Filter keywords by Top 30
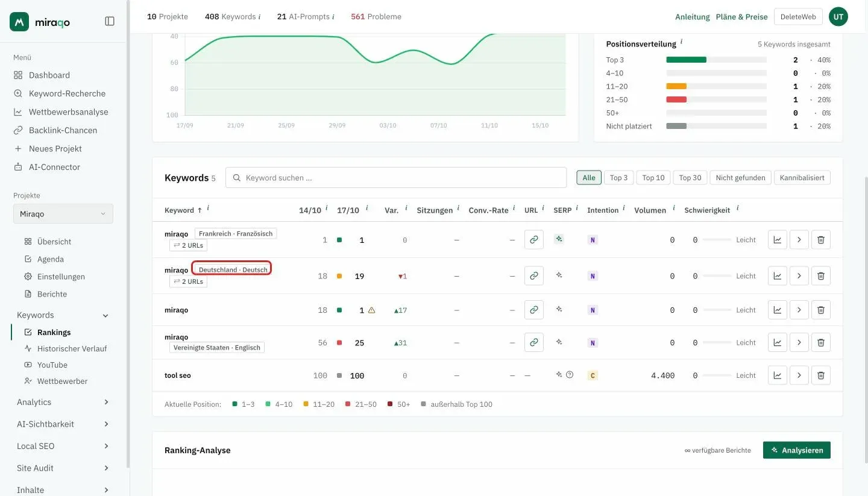Image resolution: width=868 pixels, height=496 pixels. point(690,177)
